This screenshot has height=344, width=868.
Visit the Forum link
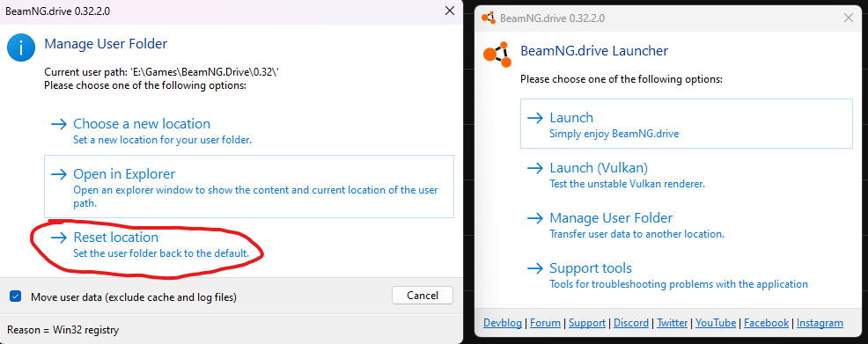tap(545, 323)
